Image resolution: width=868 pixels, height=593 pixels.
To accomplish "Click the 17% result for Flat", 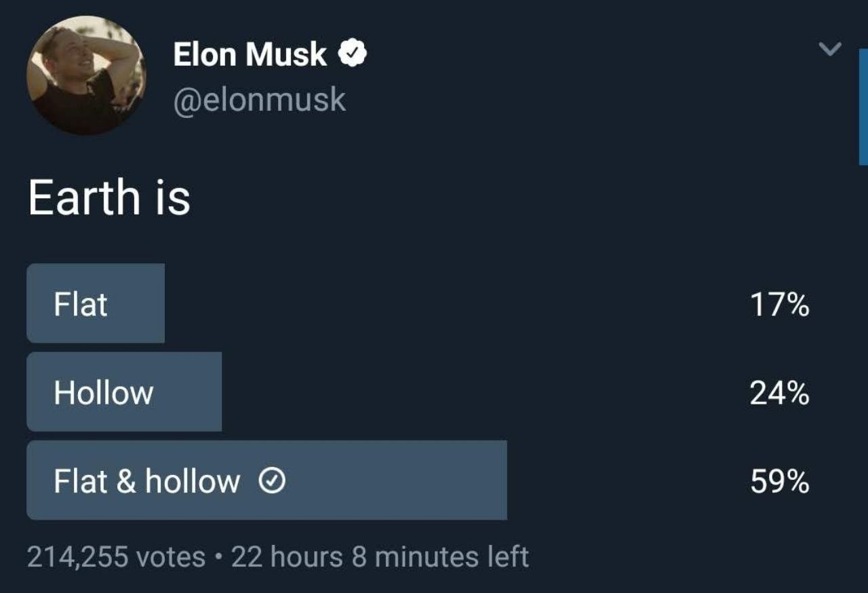I will tap(779, 305).
